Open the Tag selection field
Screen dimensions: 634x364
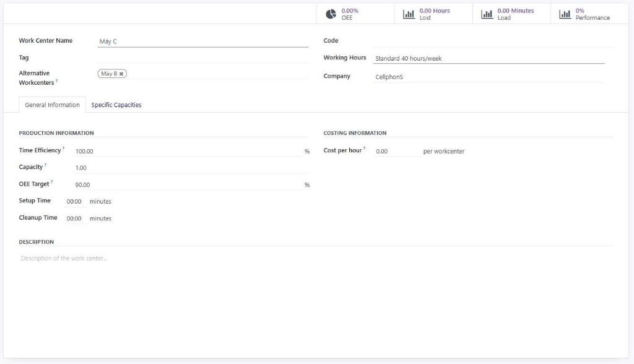[x=202, y=58]
